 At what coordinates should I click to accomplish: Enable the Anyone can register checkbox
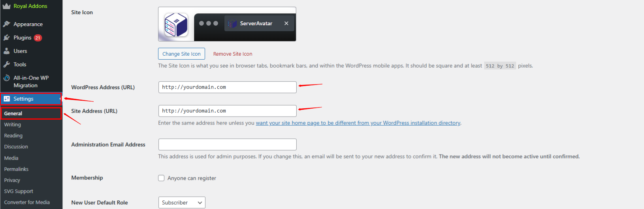click(161, 178)
